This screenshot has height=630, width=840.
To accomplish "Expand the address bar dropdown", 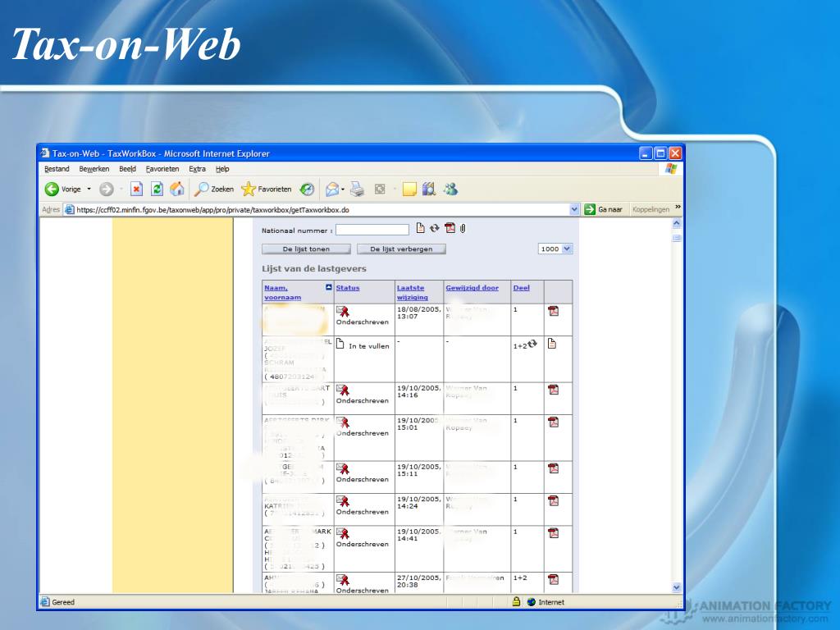I will pos(574,209).
